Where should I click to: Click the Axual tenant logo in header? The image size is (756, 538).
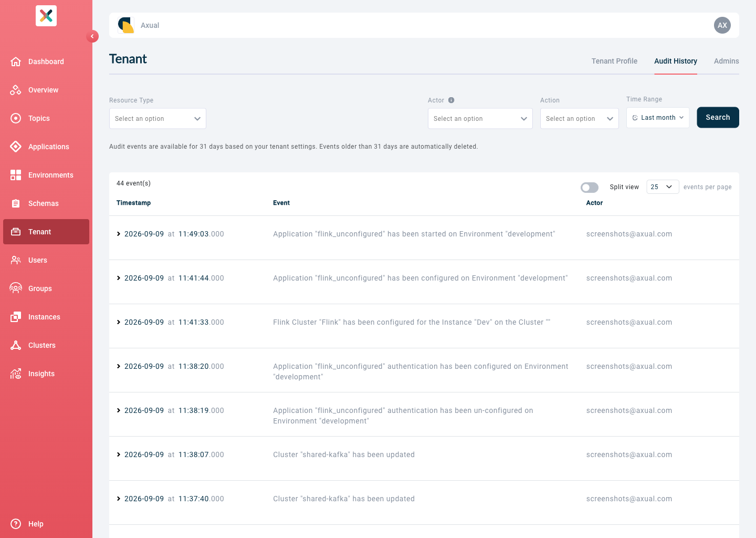click(126, 25)
